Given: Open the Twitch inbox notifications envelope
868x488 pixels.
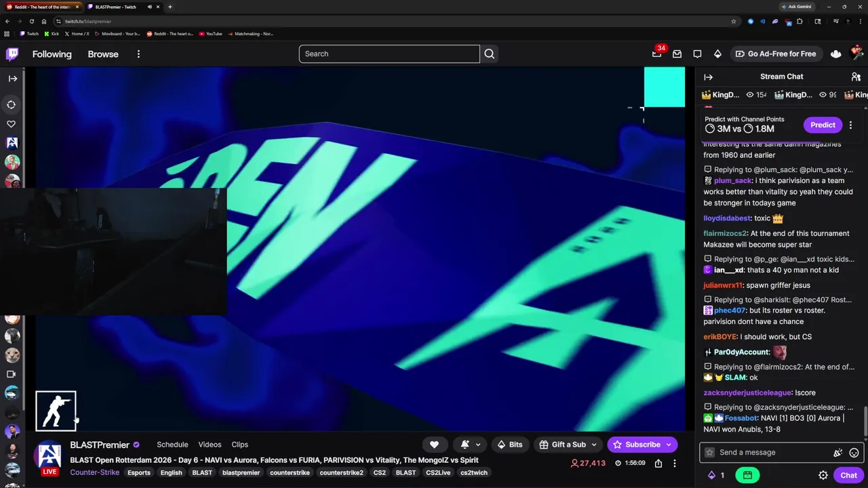Looking at the screenshot, I should point(677,54).
